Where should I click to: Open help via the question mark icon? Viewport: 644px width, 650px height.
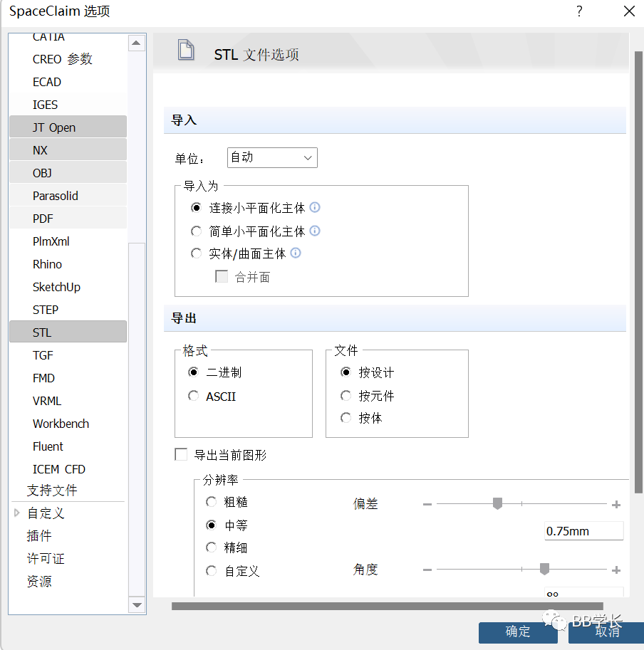click(578, 11)
